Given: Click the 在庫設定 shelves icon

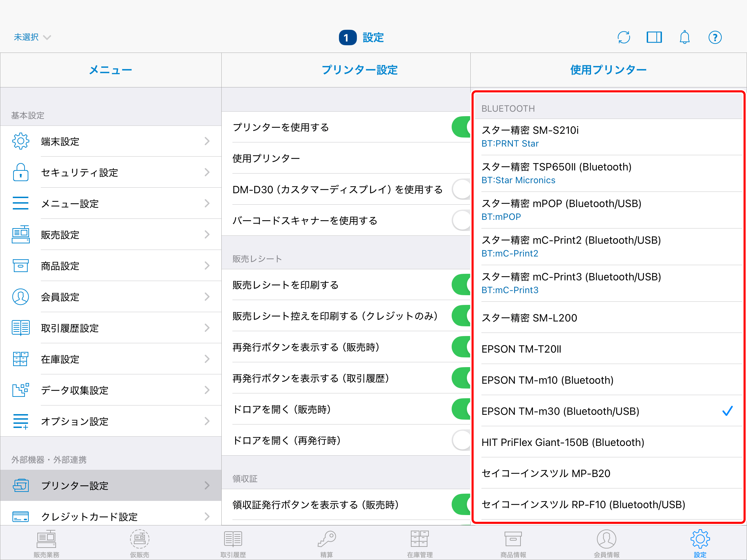Looking at the screenshot, I should tap(21, 359).
